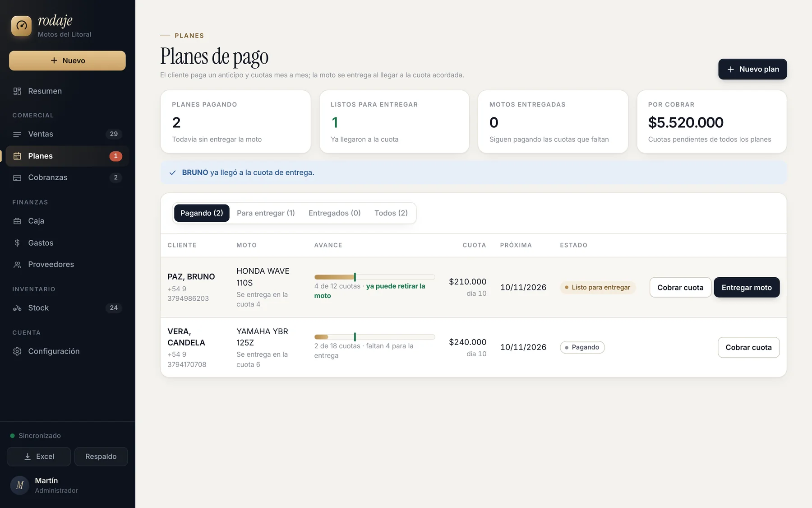Open the Entregados (0) tab
Screen dimensions: 812x508
click(335, 213)
